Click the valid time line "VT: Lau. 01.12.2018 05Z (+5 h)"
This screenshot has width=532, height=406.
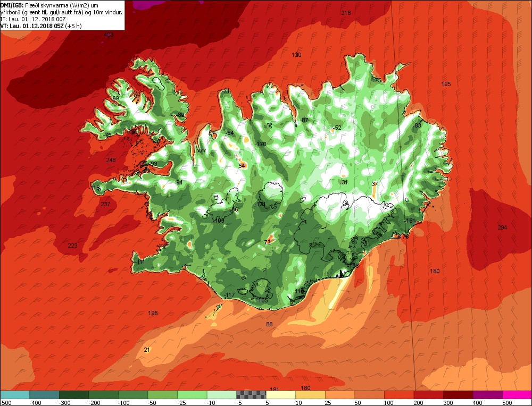[41, 26]
